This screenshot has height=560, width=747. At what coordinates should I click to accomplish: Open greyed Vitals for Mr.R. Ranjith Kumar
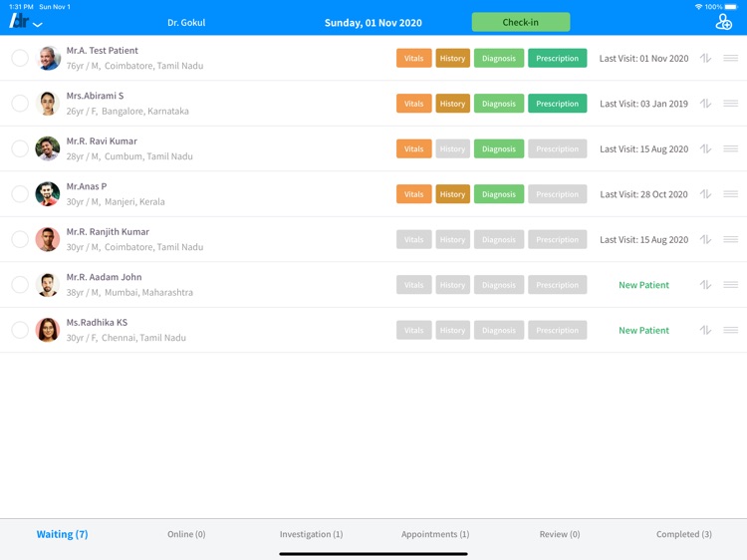point(414,239)
